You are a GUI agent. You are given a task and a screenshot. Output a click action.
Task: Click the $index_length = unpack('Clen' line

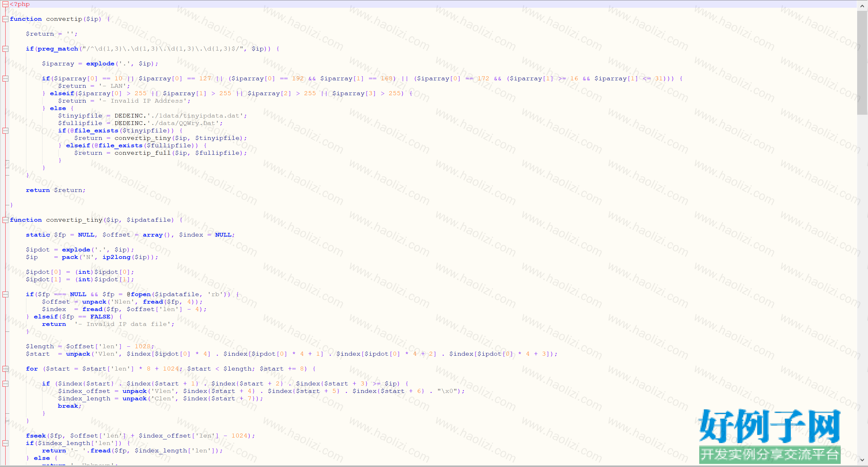click(160, 398)
